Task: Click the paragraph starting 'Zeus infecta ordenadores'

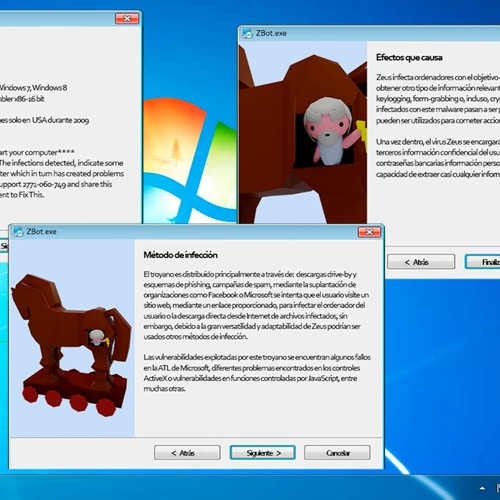Action: (438, 99)
